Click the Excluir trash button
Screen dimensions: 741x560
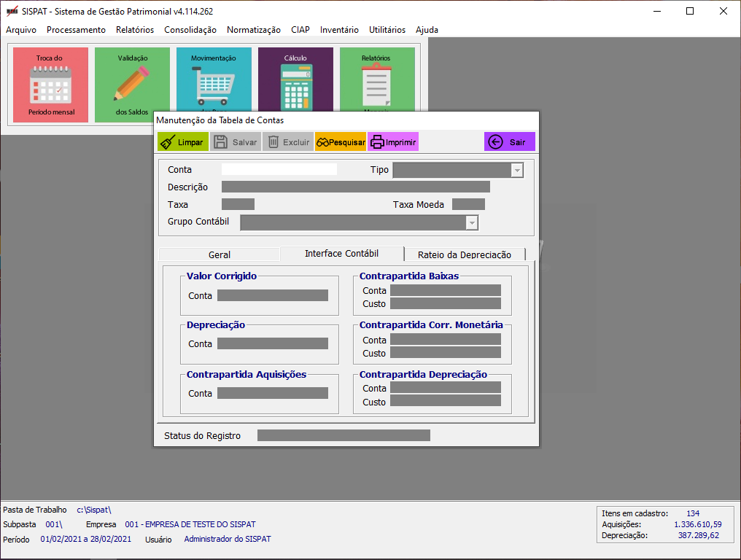pos(288,142)
